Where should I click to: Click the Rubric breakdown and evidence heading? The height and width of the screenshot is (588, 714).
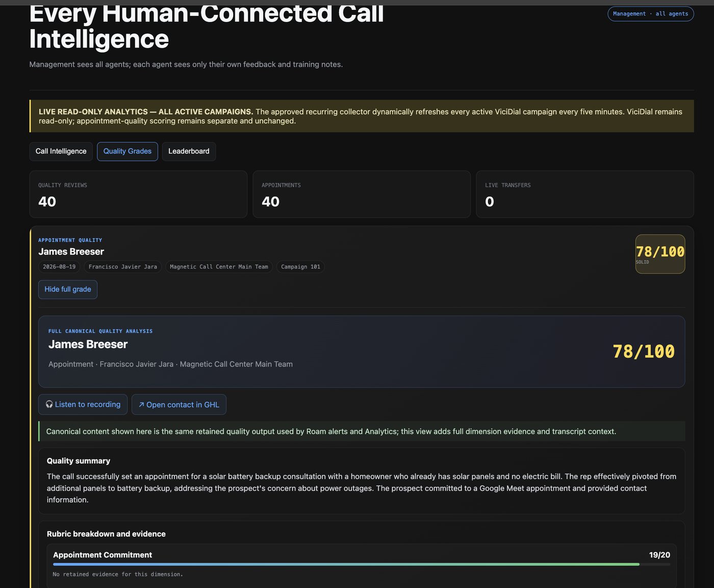pyautogui.click(x=106, y=534)
